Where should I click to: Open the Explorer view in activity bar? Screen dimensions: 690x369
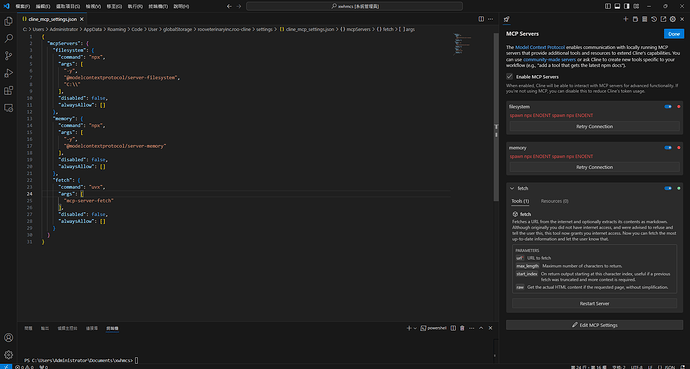pos(8,21)
